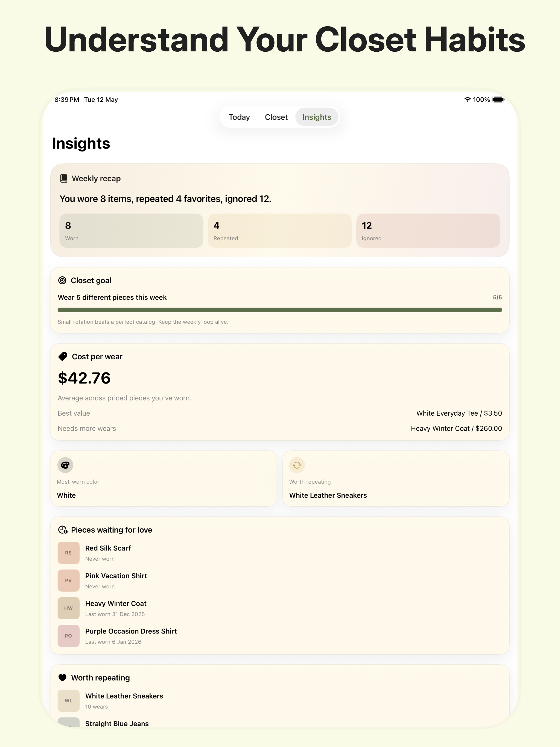The image size is (560, 747).
Task: Click the closet goal progress bar
Action: click(280, 310)
